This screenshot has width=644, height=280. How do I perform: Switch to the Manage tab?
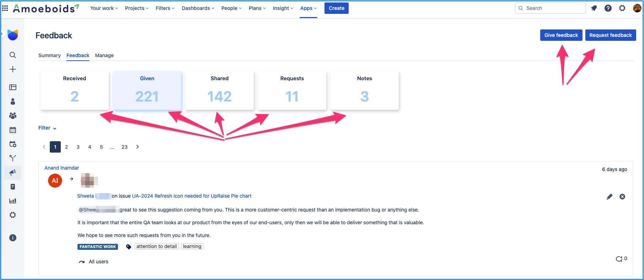(104, 55)
